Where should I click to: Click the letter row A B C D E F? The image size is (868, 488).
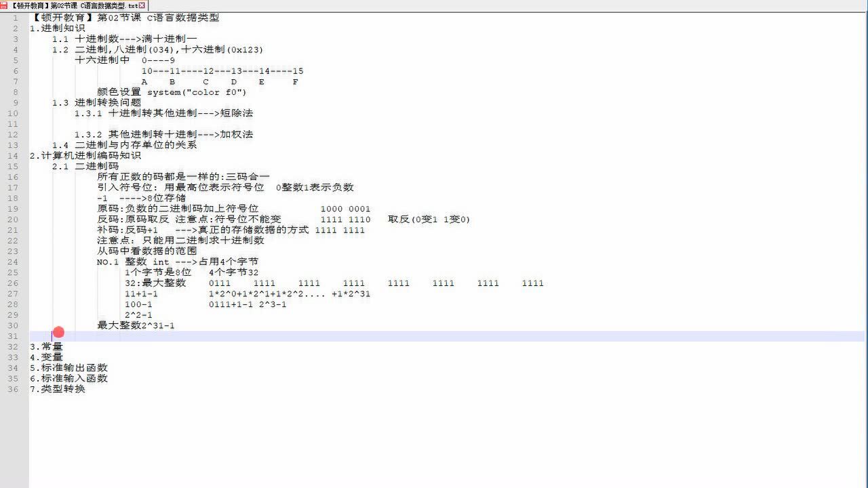tap(220, 81)
